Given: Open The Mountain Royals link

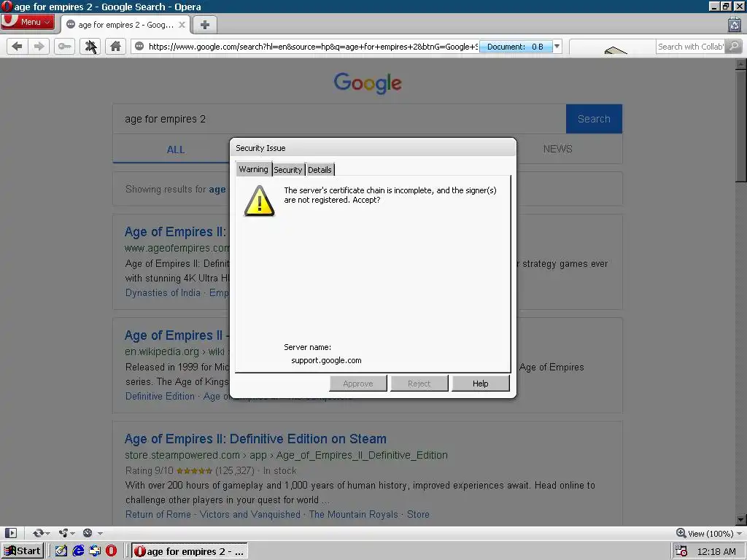Looking at the screenshot, I should (x=354, y=514).
